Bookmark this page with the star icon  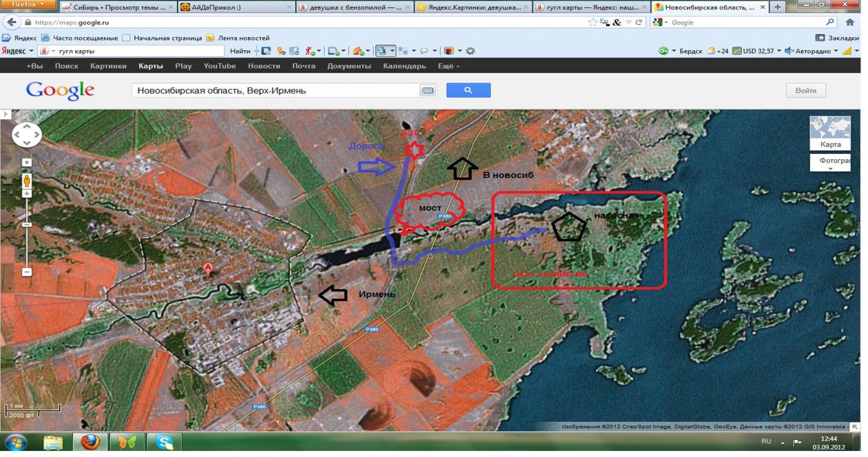click(x=593, y=22)
